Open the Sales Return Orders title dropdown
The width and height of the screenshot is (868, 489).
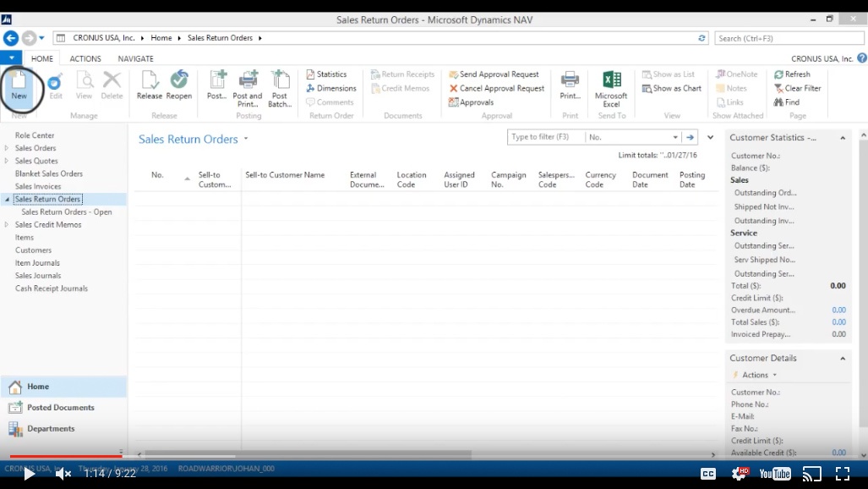pos(246,139)
